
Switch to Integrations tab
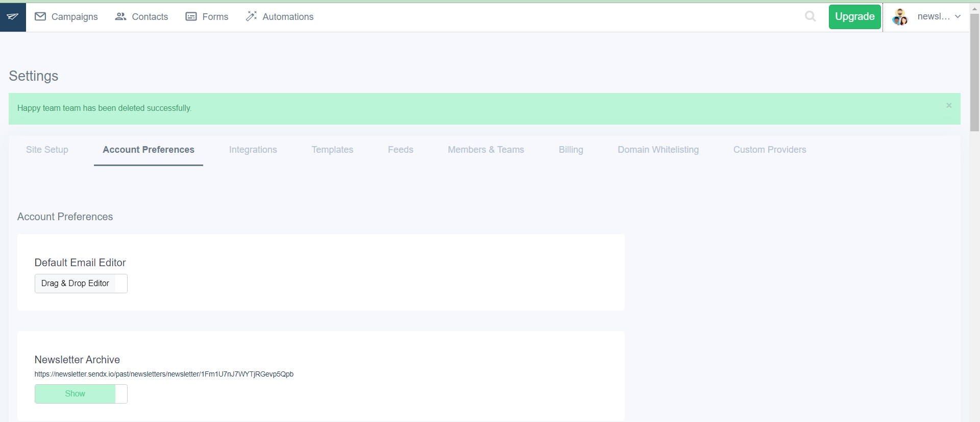[253, 150]
